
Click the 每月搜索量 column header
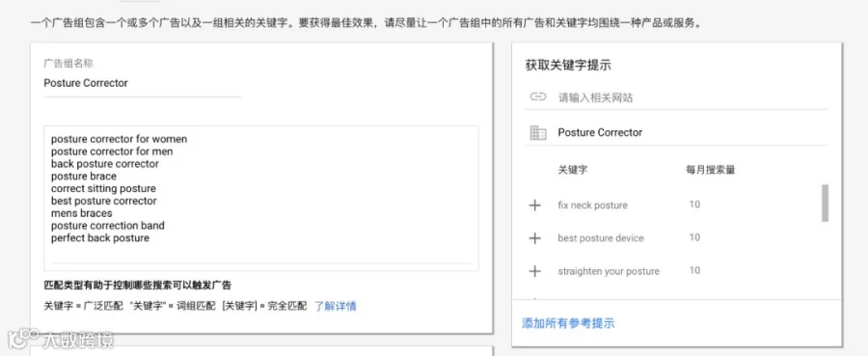tap(710, 170)
